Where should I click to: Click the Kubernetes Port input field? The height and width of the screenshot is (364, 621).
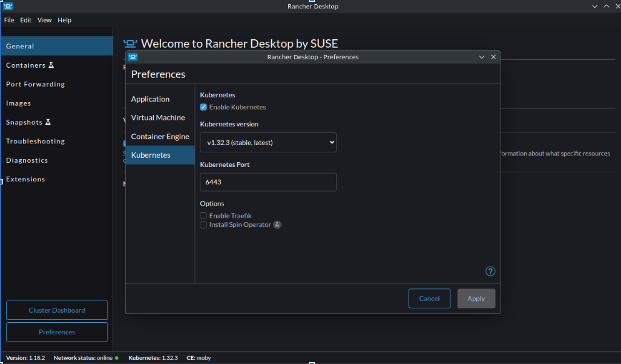point(268,182)
